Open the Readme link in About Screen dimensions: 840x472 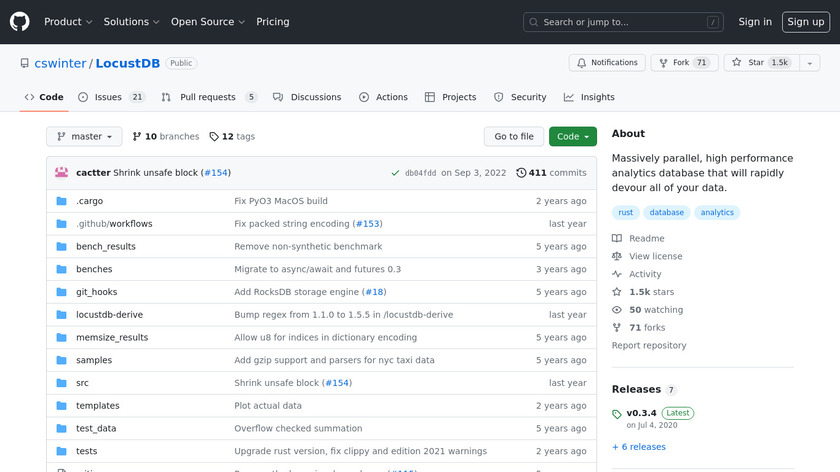click(x=639, y=238)
